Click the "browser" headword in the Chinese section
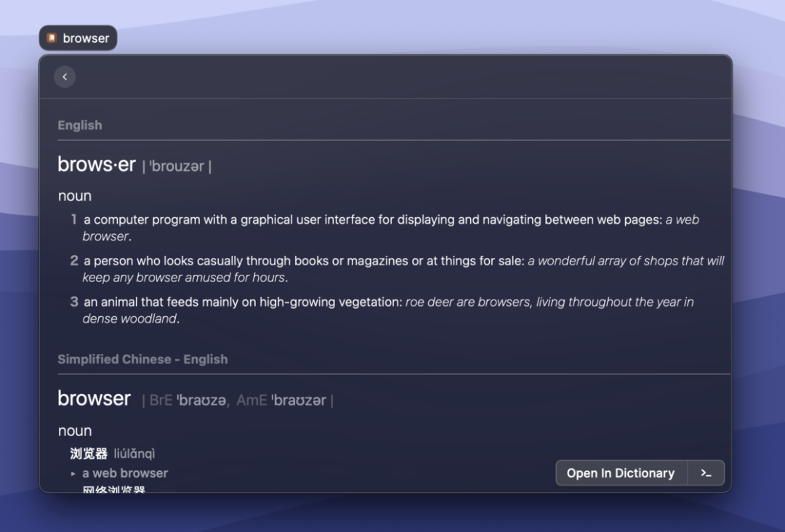The image size is (785, 532). coord(94,399)
